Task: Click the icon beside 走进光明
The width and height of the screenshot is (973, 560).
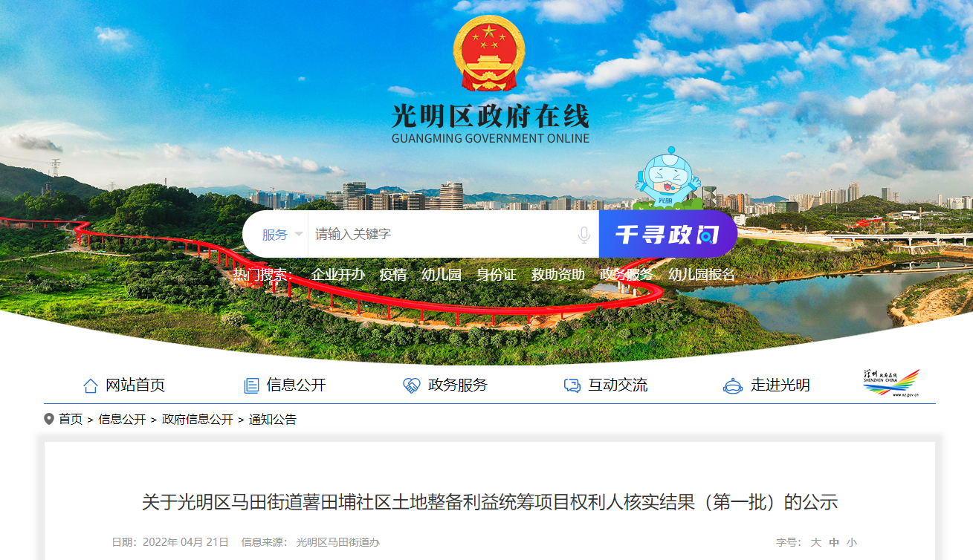Action: click(x=733, y=385)
